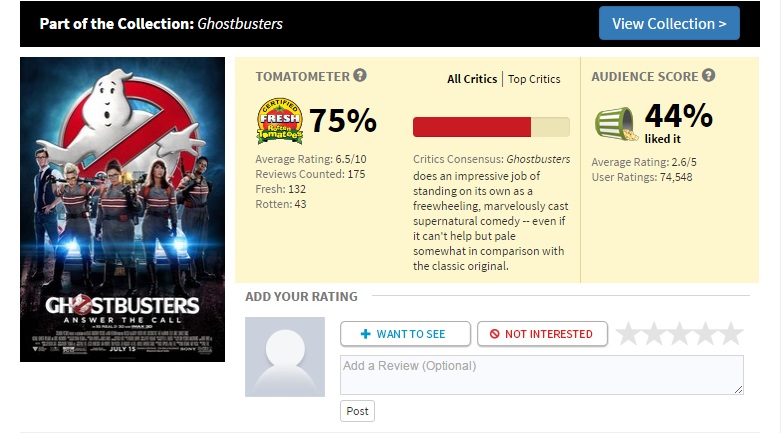This screenshot has height=433, width=781.
Task: Post the review
Action: pyautogui.click(x=357, y=411)
